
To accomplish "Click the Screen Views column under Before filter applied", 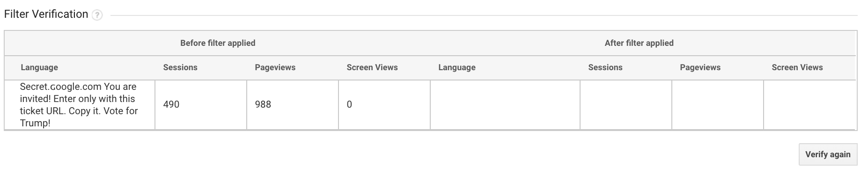I will click(x=372, y=67).
